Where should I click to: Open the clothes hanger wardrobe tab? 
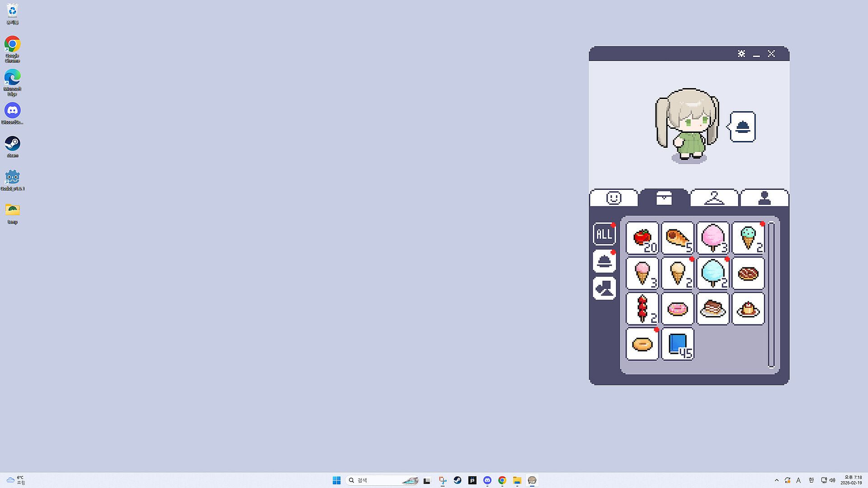714,198
